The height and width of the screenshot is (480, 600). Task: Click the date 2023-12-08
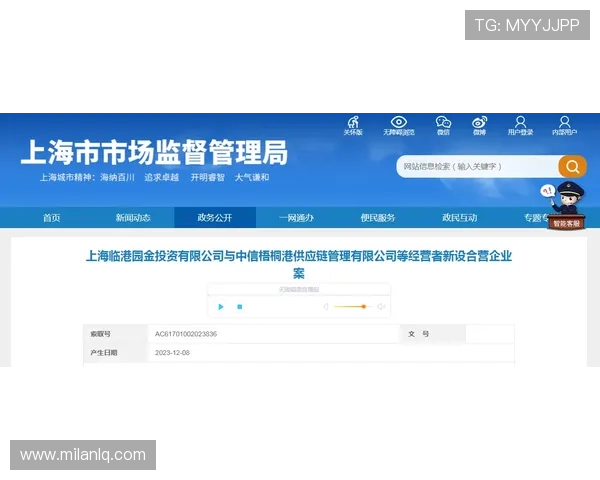tap(172, 353)
